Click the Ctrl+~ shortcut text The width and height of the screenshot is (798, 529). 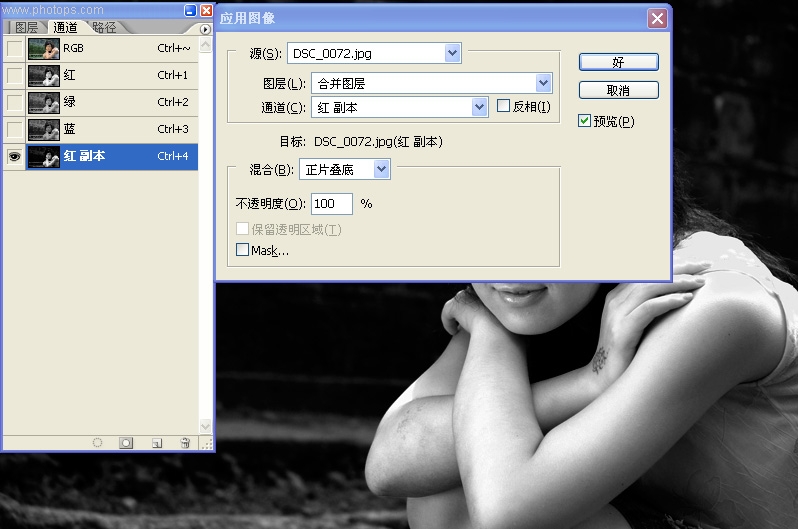pyautogui.click(x=174, y=48)
